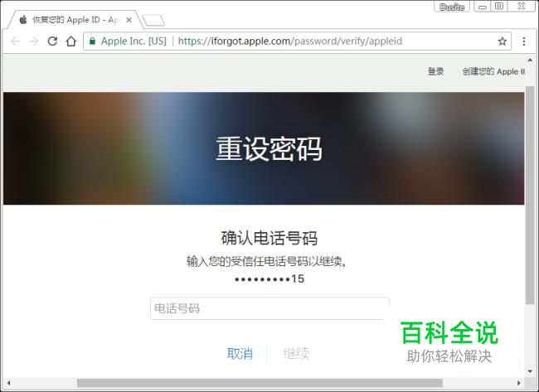Click the back navigation arrow
This screenshot has width=539, height=392.
click(x=16, y=41)
